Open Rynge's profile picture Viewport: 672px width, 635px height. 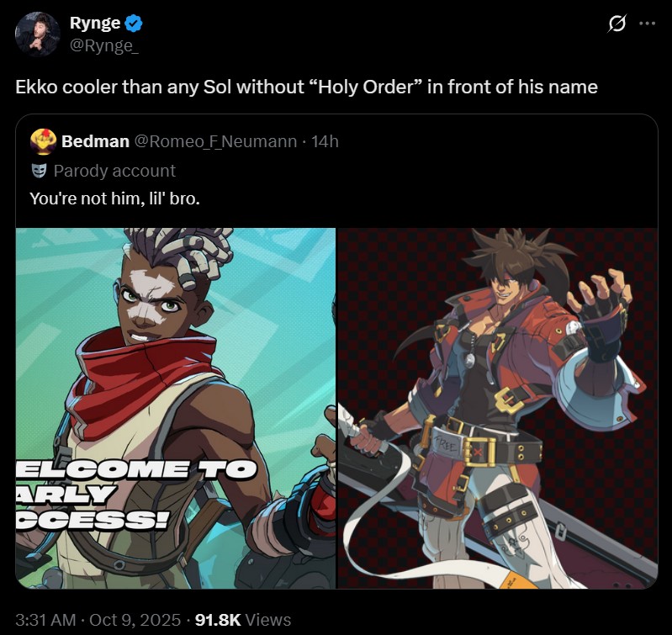click(37, 34)
